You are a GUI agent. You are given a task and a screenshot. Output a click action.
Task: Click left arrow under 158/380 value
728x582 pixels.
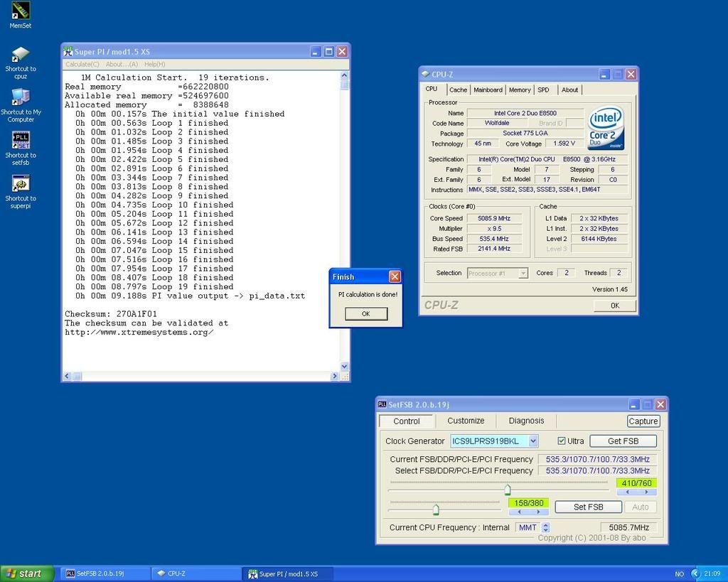(x=519, y=512)
